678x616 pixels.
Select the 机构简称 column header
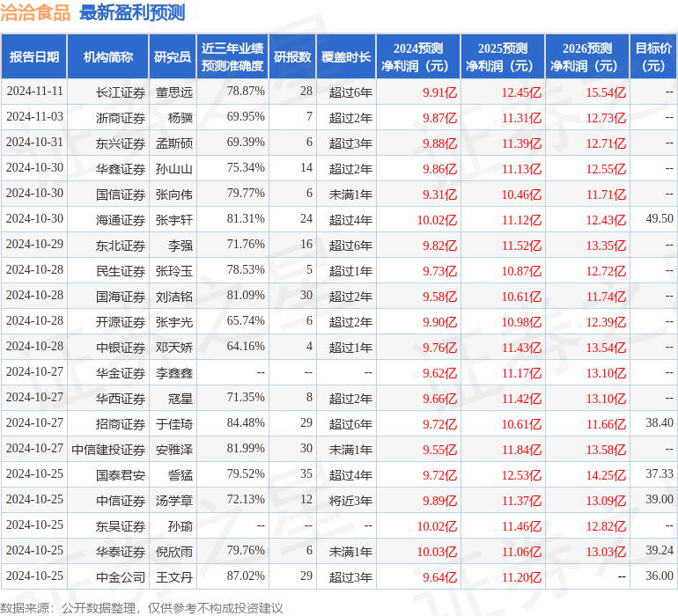point(108,56)
